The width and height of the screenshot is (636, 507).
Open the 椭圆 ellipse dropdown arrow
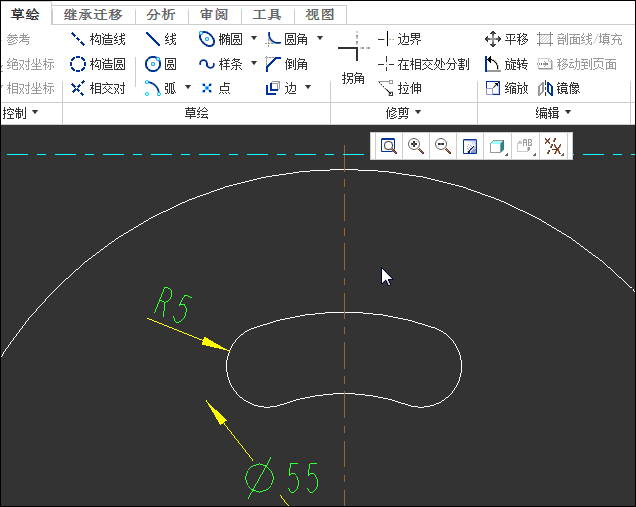tap(254, 39)
